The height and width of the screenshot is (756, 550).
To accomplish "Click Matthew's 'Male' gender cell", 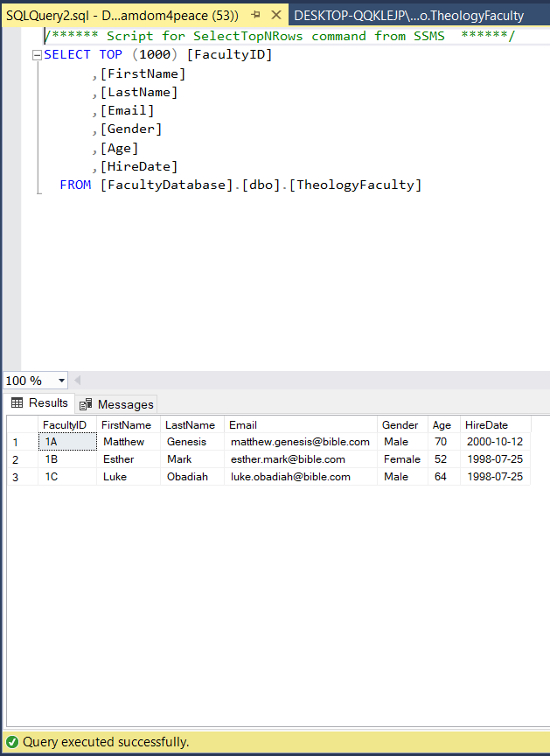I will point(402,442).
